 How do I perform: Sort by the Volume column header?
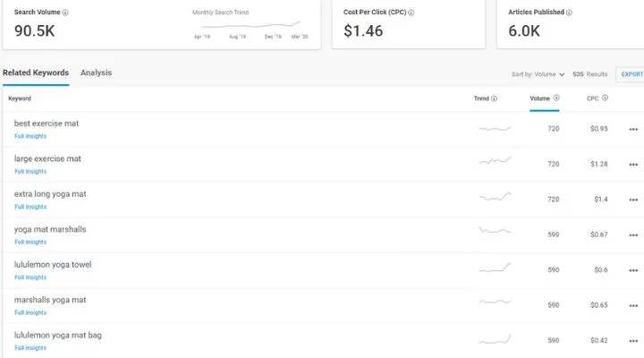tap(539, 98)
